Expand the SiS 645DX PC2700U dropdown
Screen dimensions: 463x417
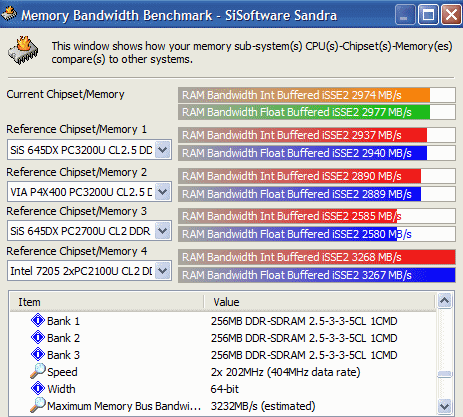(x=163, y=231)
